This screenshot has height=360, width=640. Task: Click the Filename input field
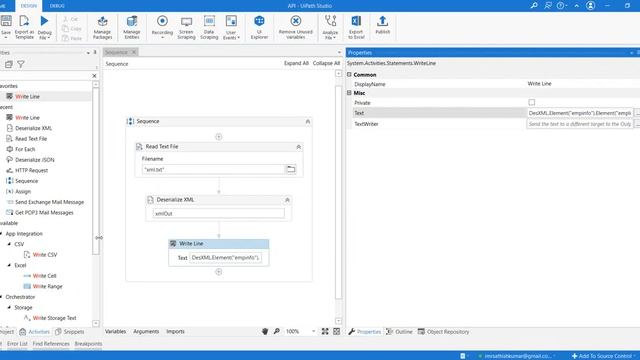(213, 169)
